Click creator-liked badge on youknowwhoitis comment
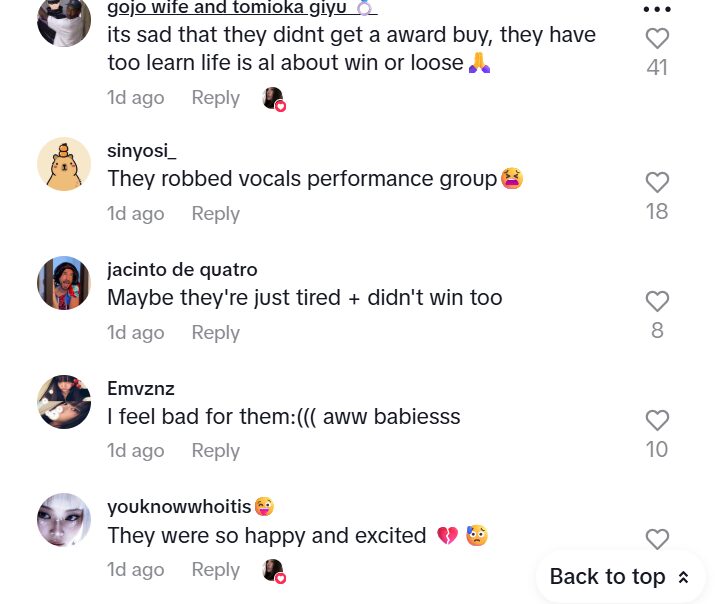The width and height of the screenshot is (715, 604). (273, 570)
